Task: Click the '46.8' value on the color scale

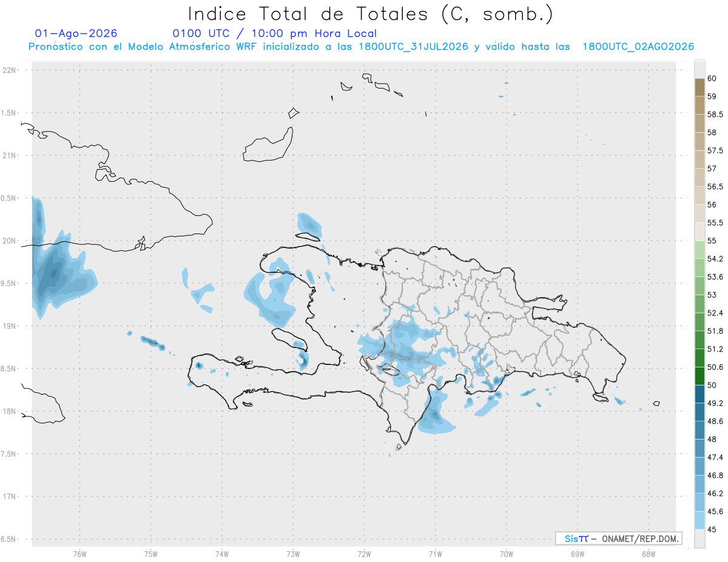Action: coord(715,475)
